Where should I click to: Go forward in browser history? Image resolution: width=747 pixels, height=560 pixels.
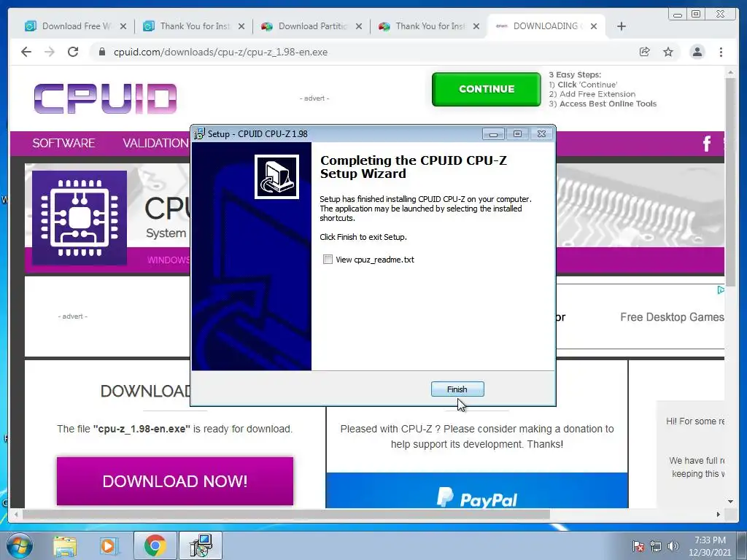click(x=50, y=52)
